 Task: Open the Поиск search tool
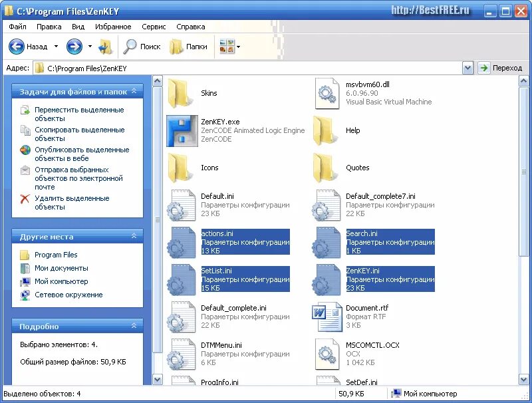pos(142,47)
